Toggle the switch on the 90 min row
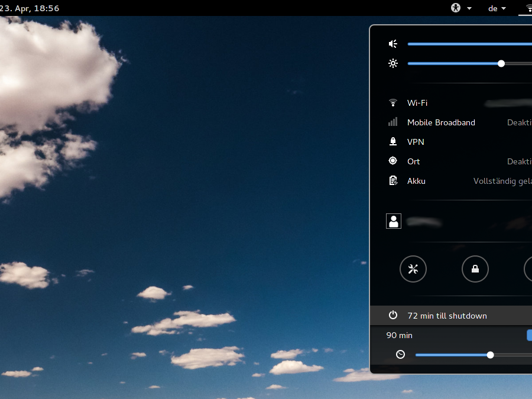Viewport: 532px width, 399px height. (530, 335)
